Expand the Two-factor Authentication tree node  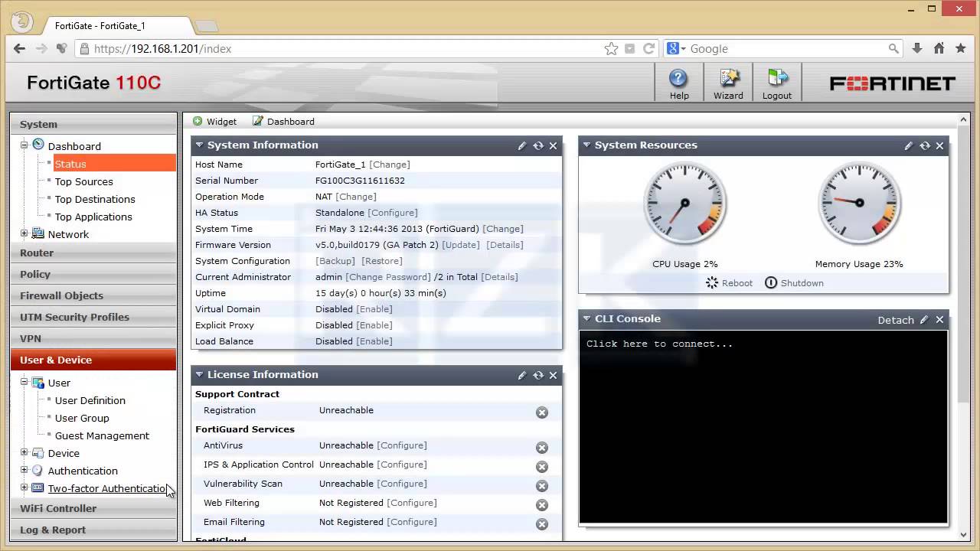pyautogui.click(x=24, y=487)
